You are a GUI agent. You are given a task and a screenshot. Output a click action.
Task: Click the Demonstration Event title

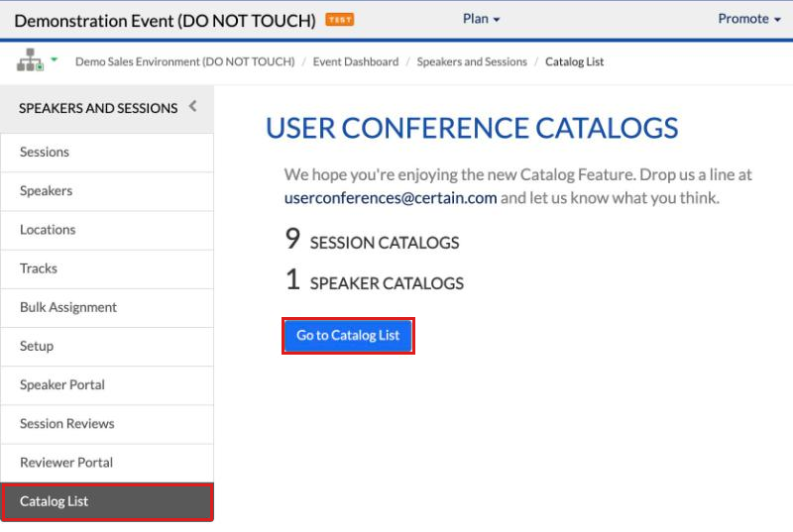click(x=165, y=21)
